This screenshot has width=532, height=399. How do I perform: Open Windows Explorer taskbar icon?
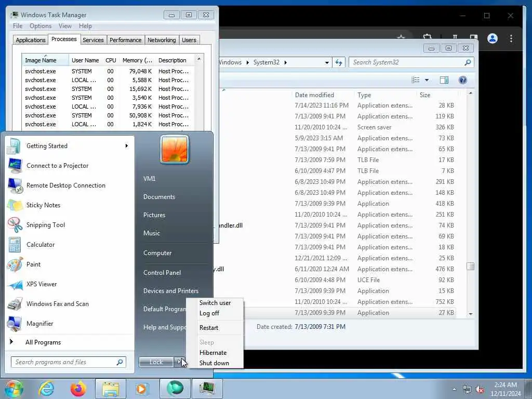click(111, 389)
